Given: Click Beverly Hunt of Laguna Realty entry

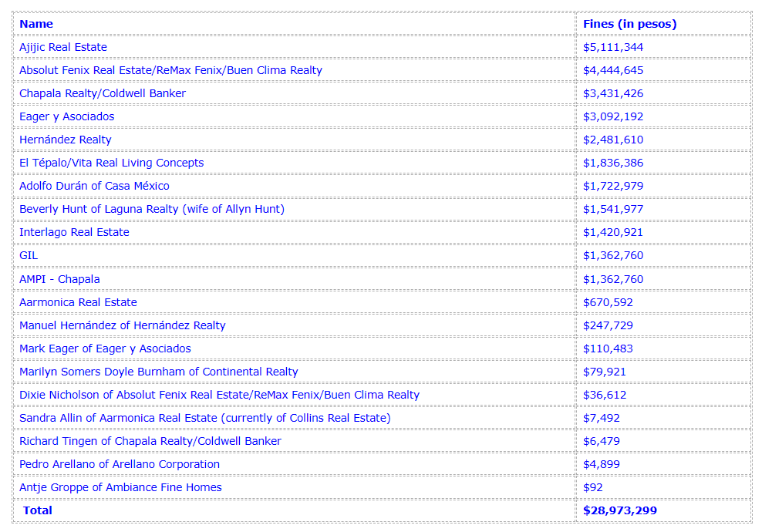Looking at the screenshot, I should (x=152, y=209).
